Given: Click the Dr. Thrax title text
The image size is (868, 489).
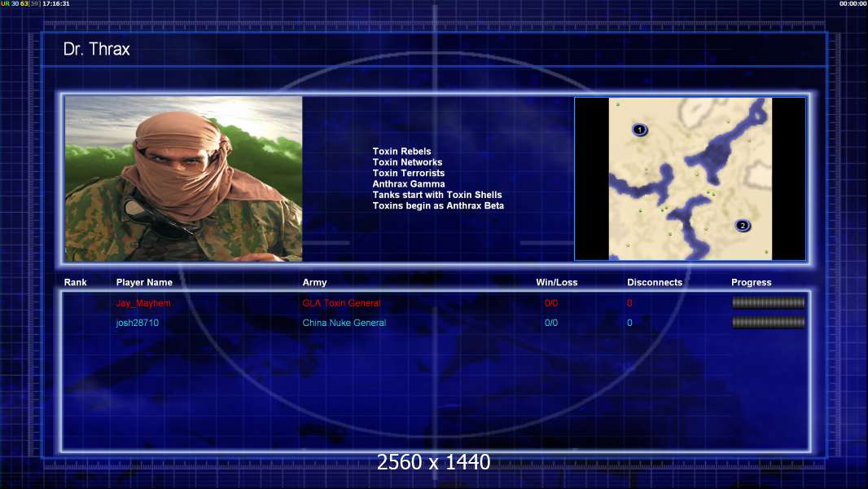Looking at the screenshot, I should click(96, 49).
